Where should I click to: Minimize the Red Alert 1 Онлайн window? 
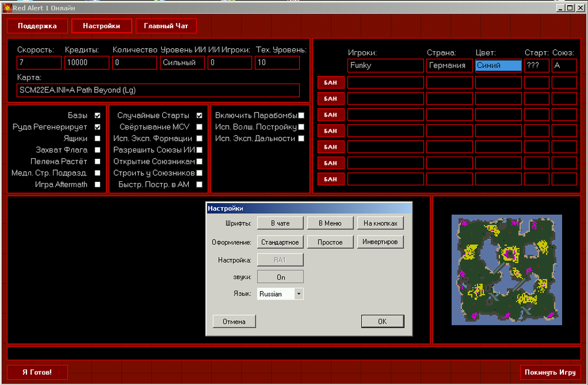pyautogui.click(x=560, y=8)
